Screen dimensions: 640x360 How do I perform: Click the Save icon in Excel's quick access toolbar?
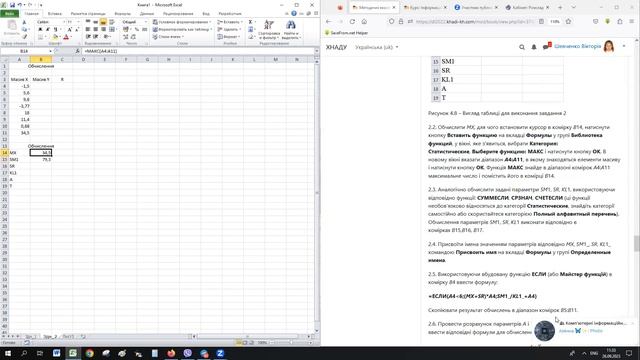pos(12,5)
